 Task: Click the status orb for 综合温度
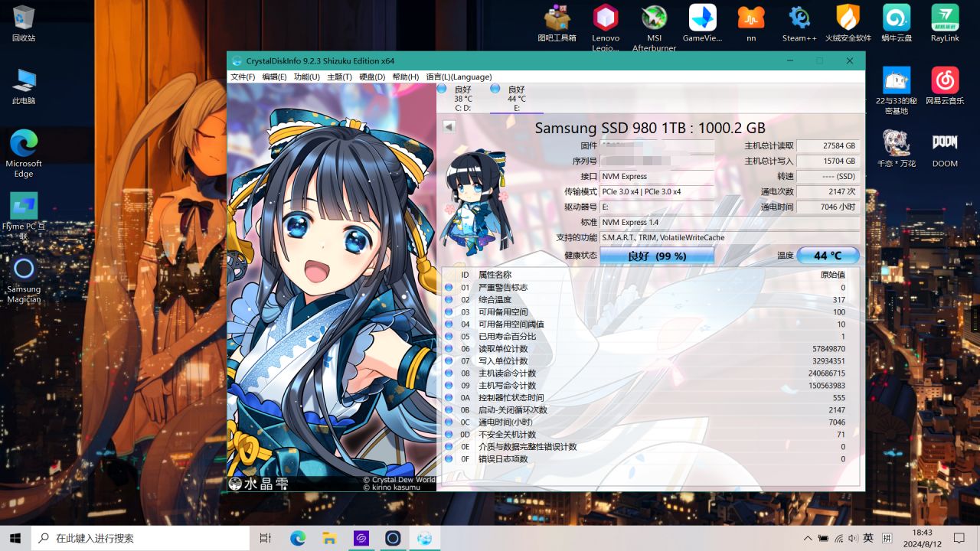coord(449,300)
